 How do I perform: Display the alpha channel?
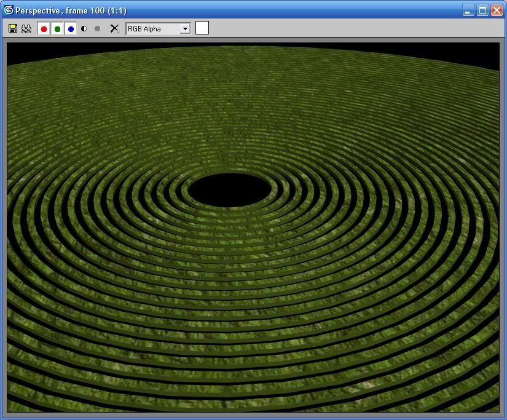coord(84,28)
